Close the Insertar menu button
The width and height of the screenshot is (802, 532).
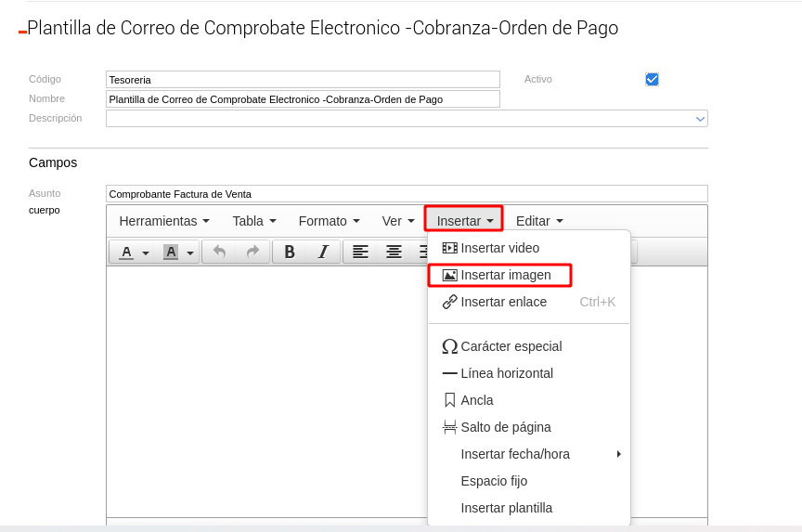coord(464,221)
